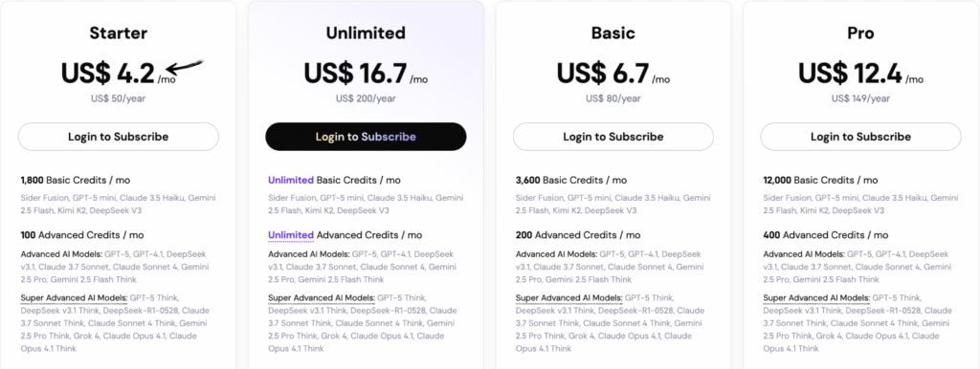Click Super Advanced AI Models link in Starter plan
Viewport: 980px width, 369px height.
74,298
